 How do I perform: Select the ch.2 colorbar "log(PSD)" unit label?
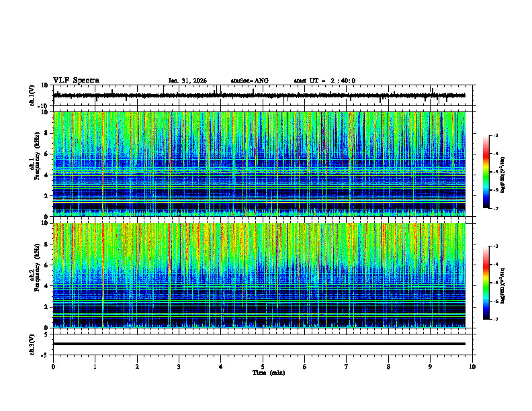pyautogui.click(x=503, y=285)
